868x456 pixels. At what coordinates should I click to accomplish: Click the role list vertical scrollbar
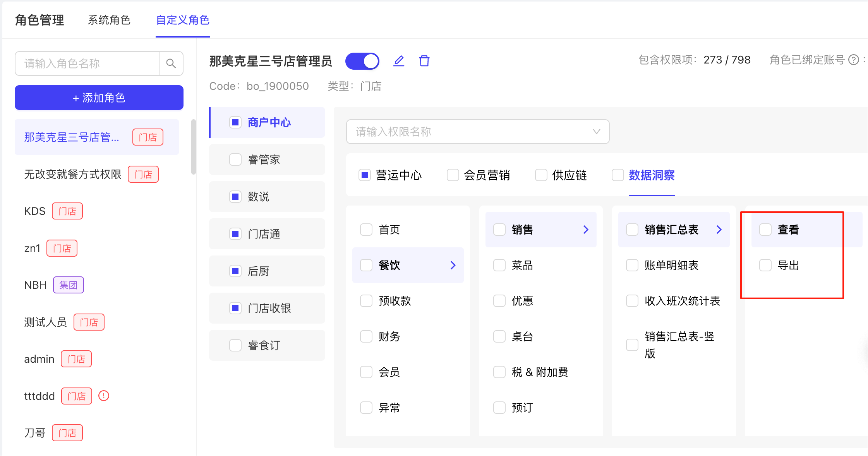[193, 147]
